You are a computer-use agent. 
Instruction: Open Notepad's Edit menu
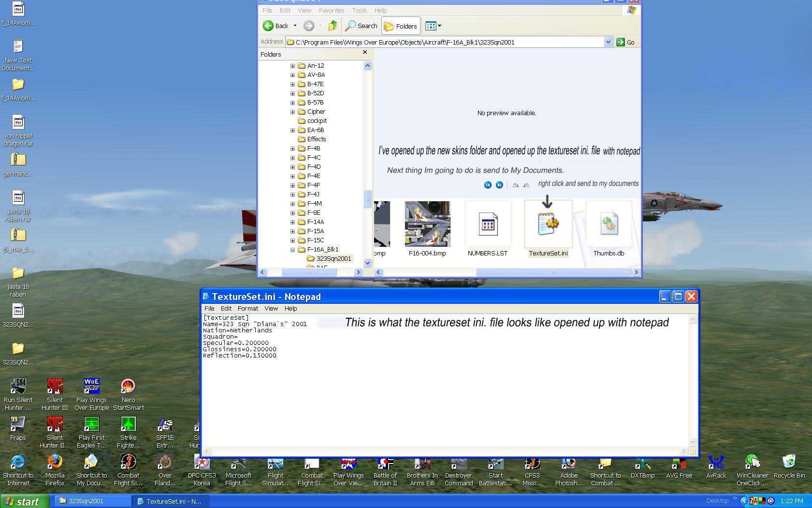click(226, 308)
